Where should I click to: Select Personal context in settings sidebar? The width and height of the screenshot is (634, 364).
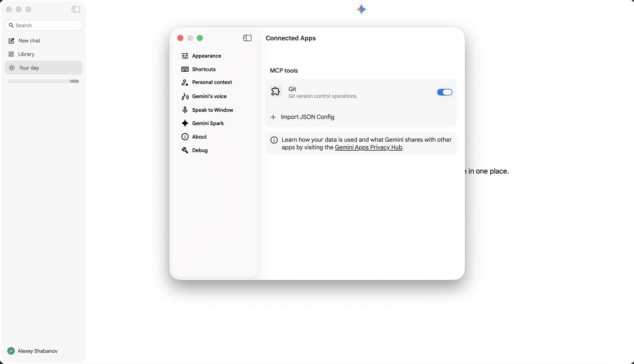pos(212,82)
